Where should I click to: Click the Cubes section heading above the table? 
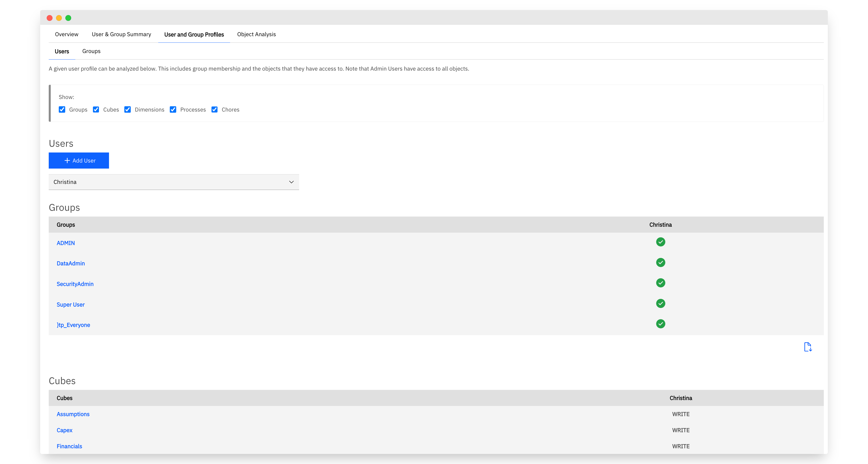pos(62,381)
